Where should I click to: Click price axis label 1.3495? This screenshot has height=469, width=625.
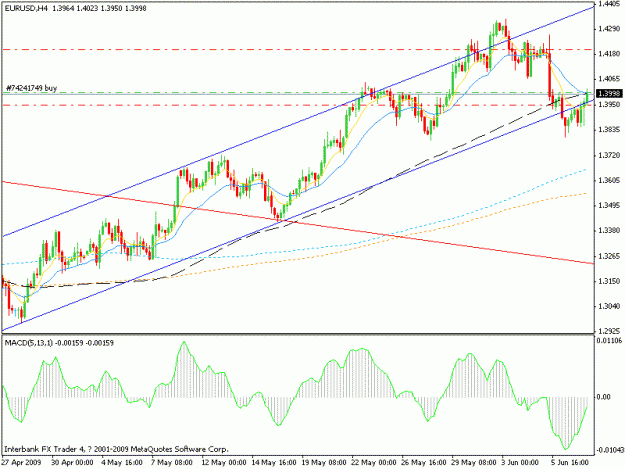click(610, 205)
